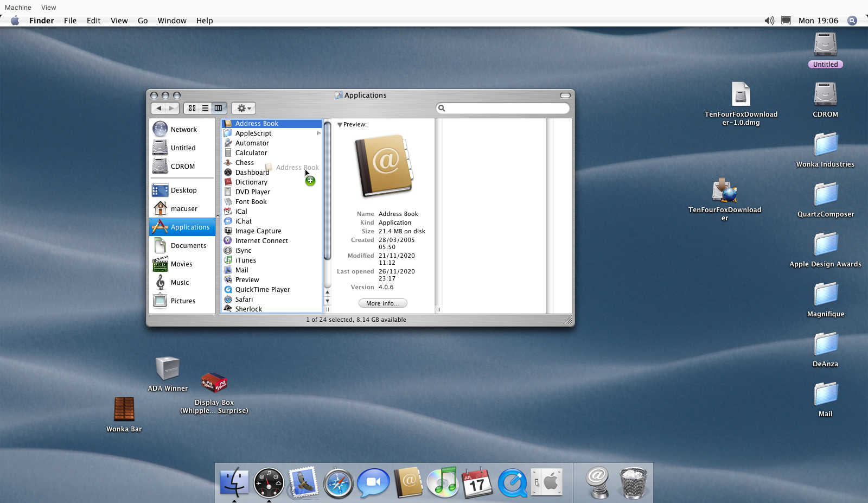Open Pictures folder in sidebar
This screenshot has width=868, height=503.
pos(182,301)
